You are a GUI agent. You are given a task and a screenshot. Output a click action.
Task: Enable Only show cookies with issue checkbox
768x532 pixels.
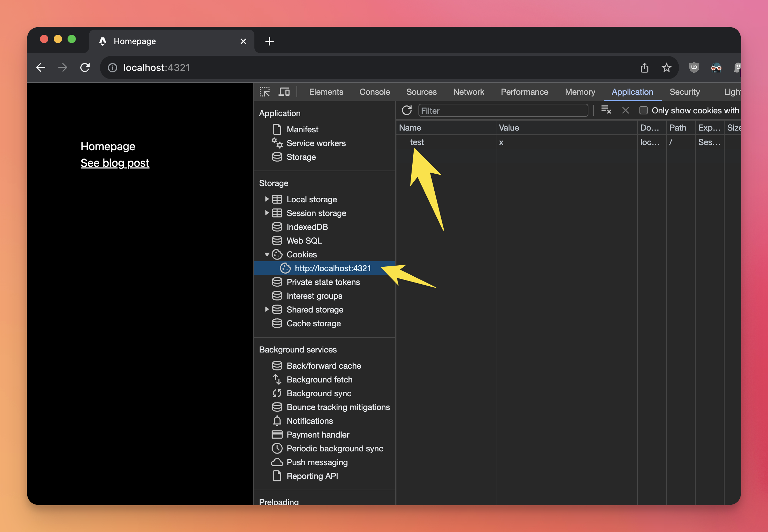click(643, 110)
